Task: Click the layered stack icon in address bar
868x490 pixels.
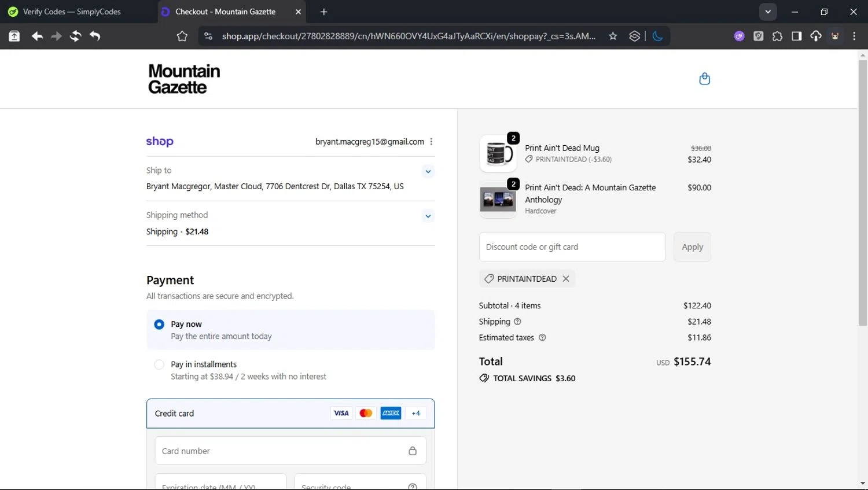Action: pyautogui.click(x=635, y=36)
